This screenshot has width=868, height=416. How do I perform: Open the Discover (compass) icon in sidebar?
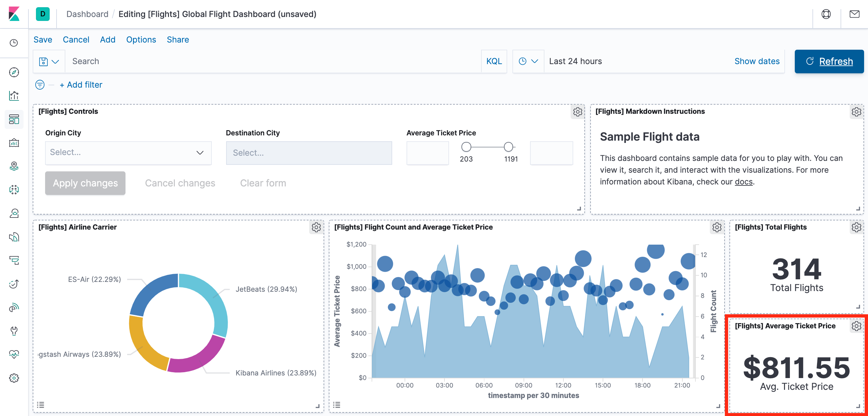(x=14, y=73)
